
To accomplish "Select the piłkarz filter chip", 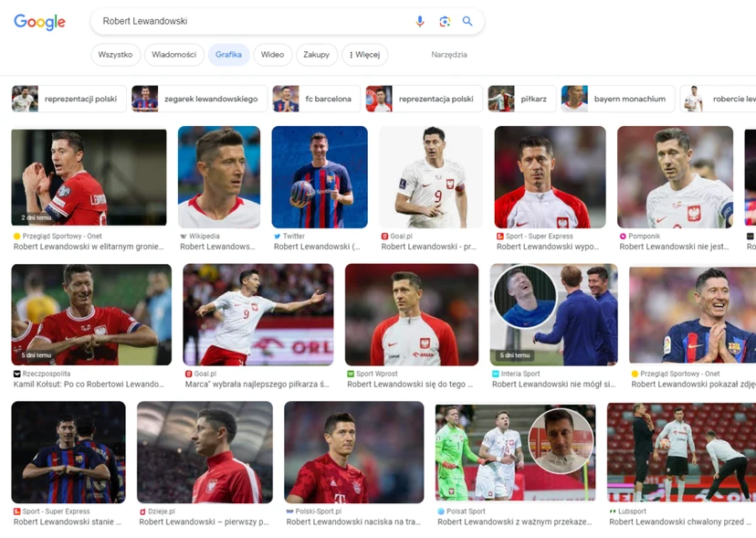I will coord(522,99).
